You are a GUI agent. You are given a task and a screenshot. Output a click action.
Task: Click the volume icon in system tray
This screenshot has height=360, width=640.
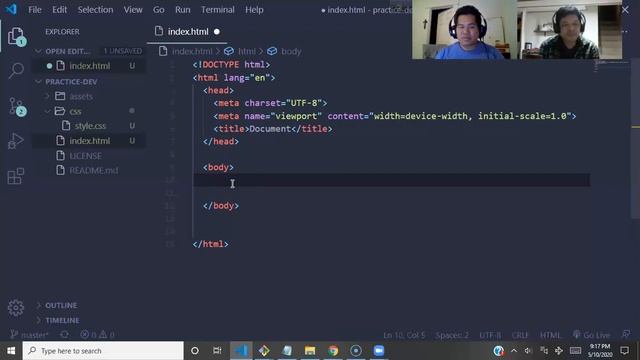[528, 351]
